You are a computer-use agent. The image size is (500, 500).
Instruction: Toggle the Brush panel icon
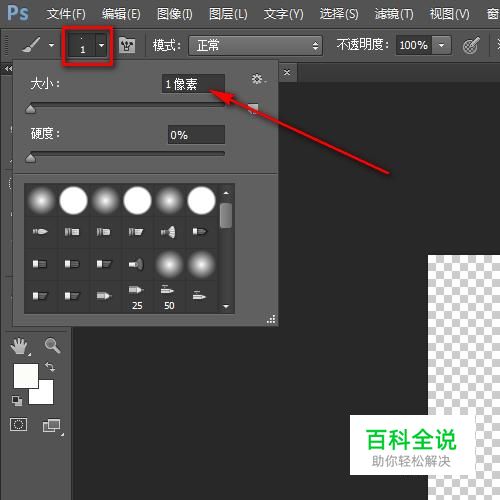[127, 45]
